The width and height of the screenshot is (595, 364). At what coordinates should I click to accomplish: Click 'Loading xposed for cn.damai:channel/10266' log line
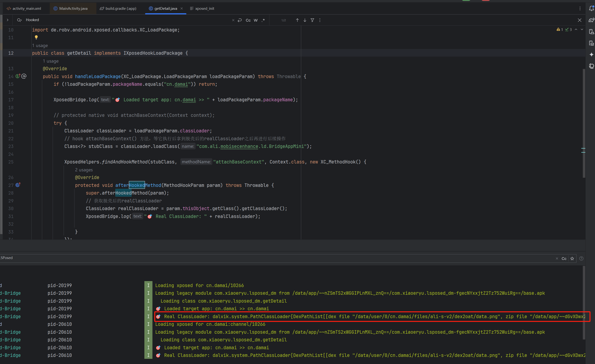pos(210,324)
